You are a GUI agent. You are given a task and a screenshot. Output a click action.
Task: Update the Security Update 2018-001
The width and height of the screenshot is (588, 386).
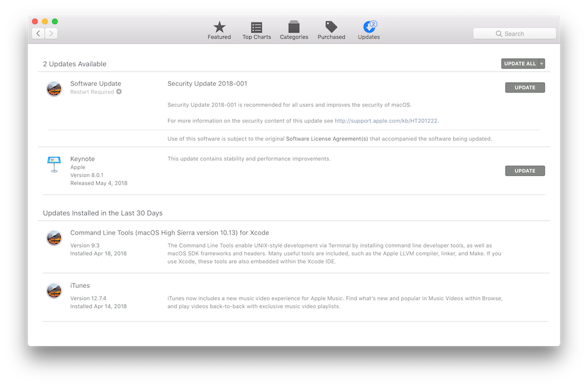[x=525, y=88]
